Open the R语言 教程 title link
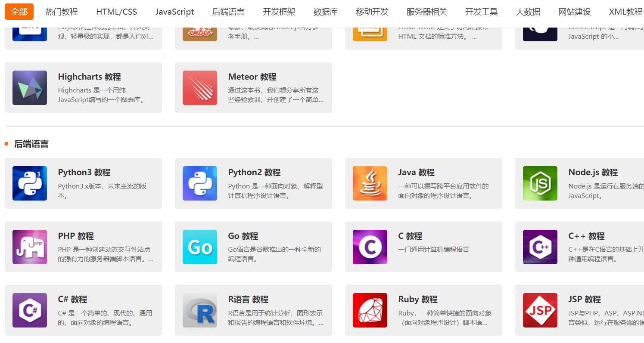 [249, 300]
